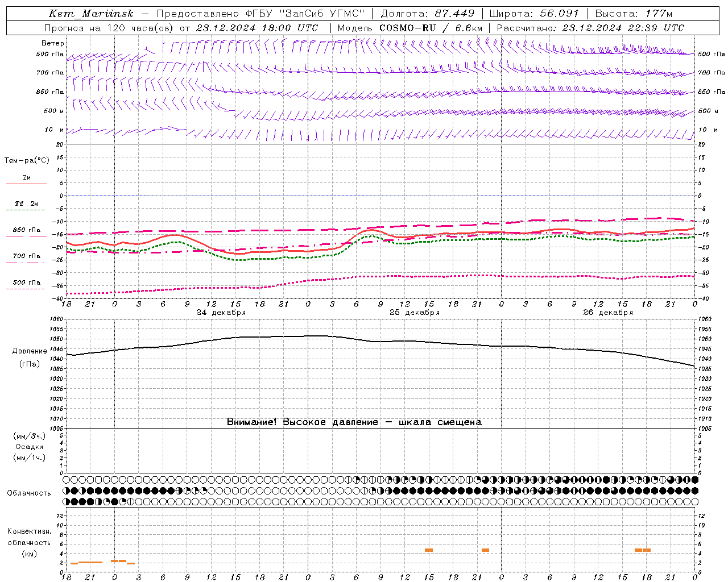The height and width of the screenshot is (582, 728).
Task: Click the dash-dot line sample under 700 гПа legend
Action: [x=26, y=263]
